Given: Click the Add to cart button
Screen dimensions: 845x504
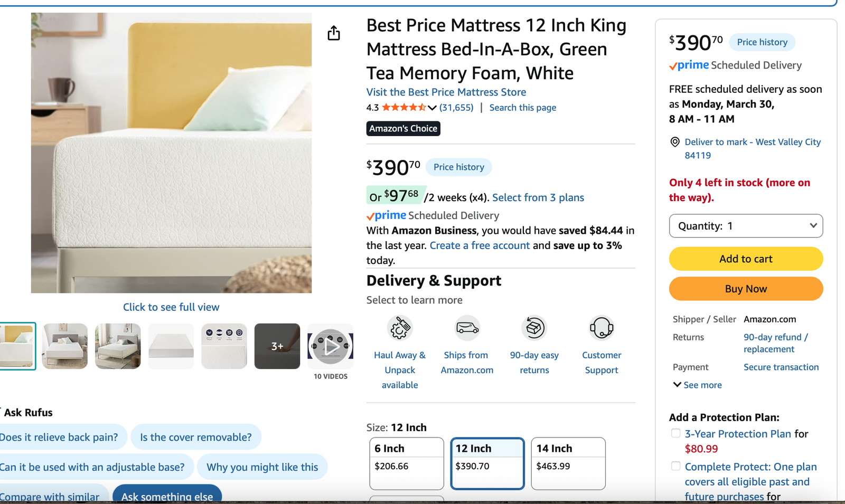Looking at the screenshot, I should point(745,259).
